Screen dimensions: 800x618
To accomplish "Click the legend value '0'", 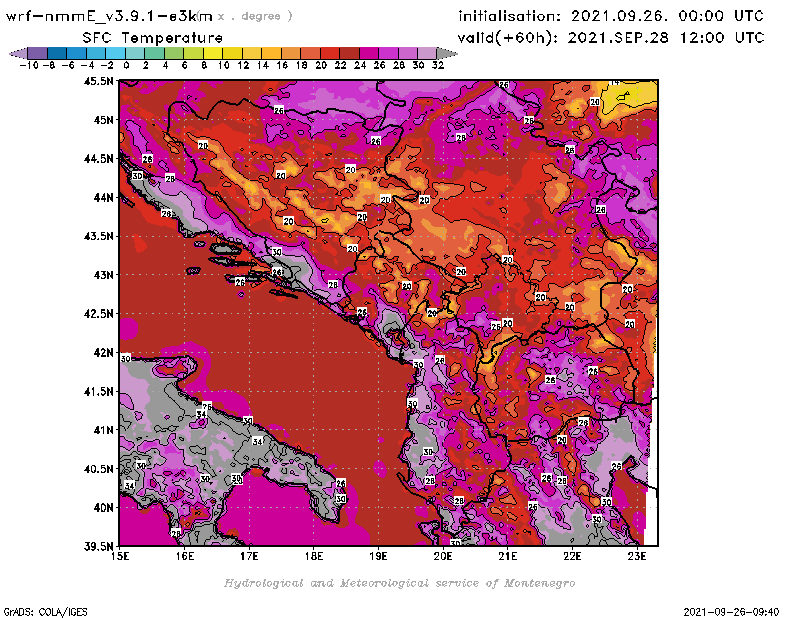I will pos(126,65).
